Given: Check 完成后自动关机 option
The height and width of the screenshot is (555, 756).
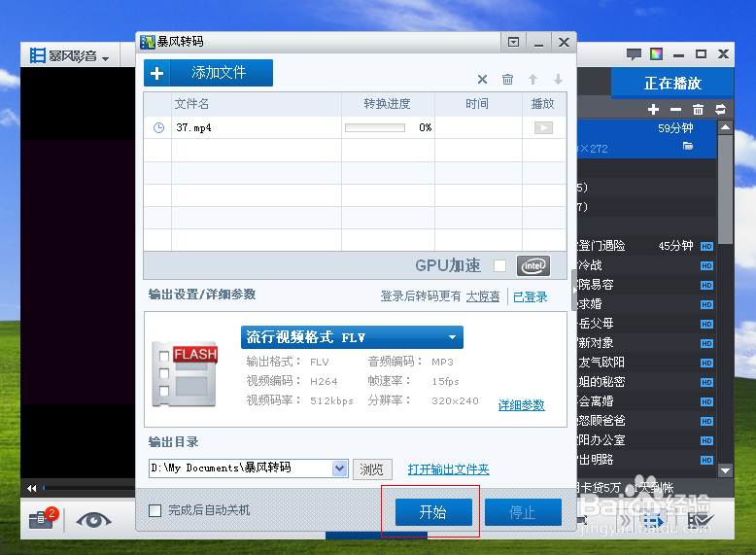Looking at the screenshot, I should [155, 510].
